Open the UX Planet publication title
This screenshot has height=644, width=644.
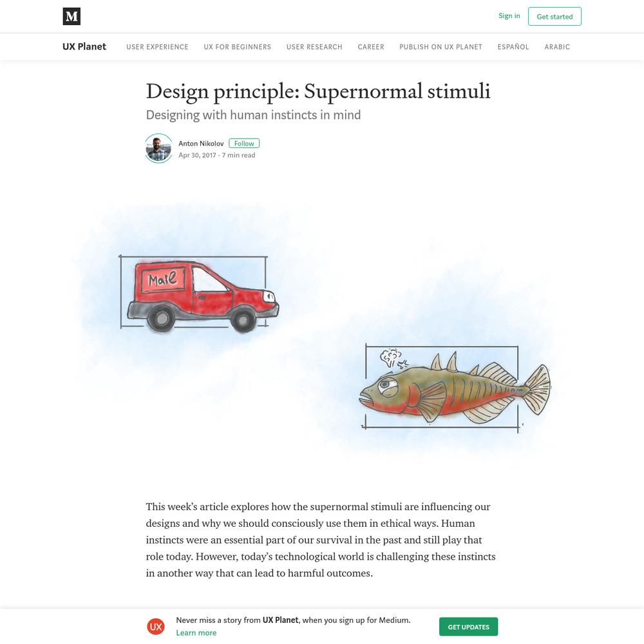coord(84,46)
